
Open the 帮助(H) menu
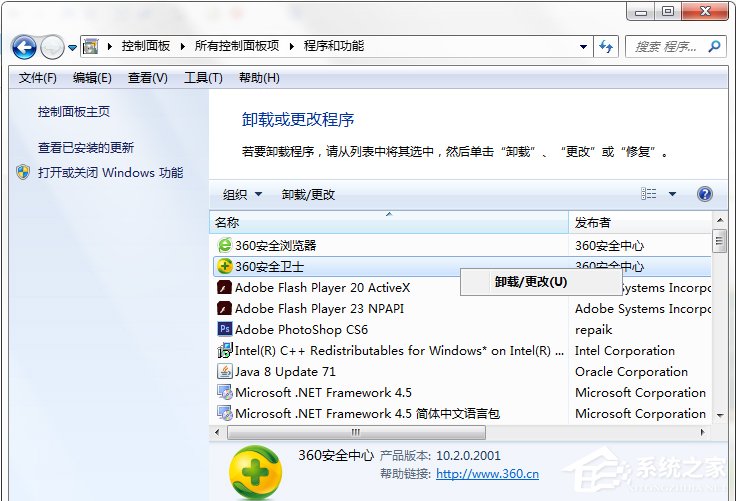(x=259, y=77)
